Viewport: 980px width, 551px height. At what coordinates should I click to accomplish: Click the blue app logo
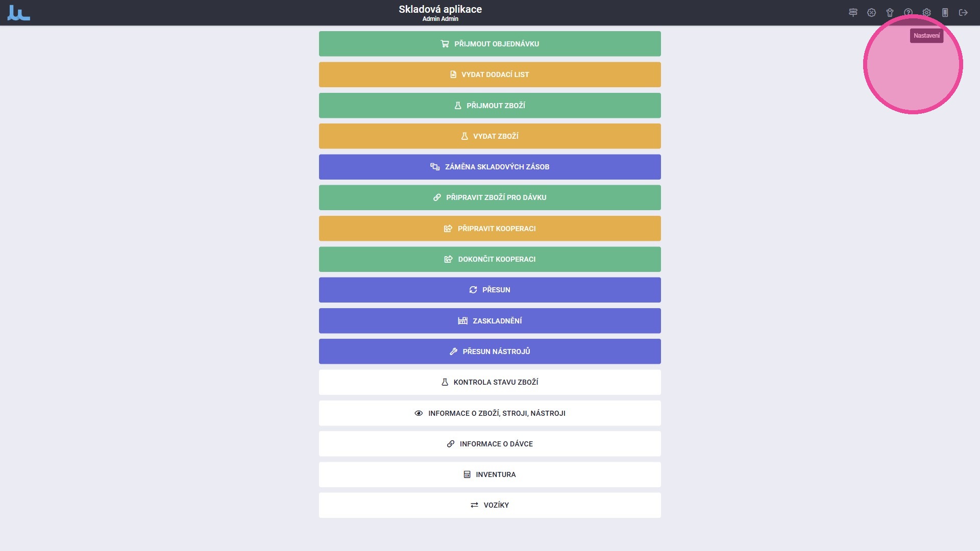pyautogui.click(x=19, y=13)
